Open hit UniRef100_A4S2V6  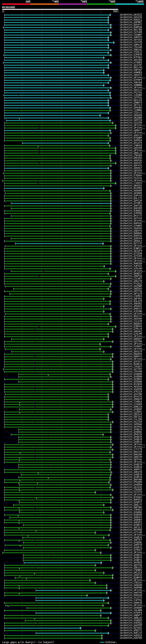(x=131, y=17)
